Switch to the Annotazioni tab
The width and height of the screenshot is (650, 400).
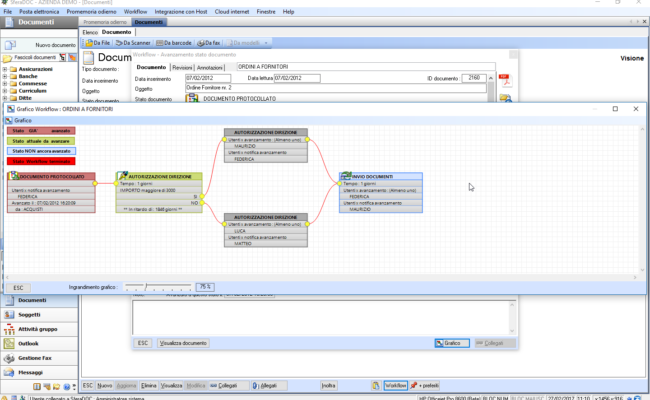coord(209,68)
